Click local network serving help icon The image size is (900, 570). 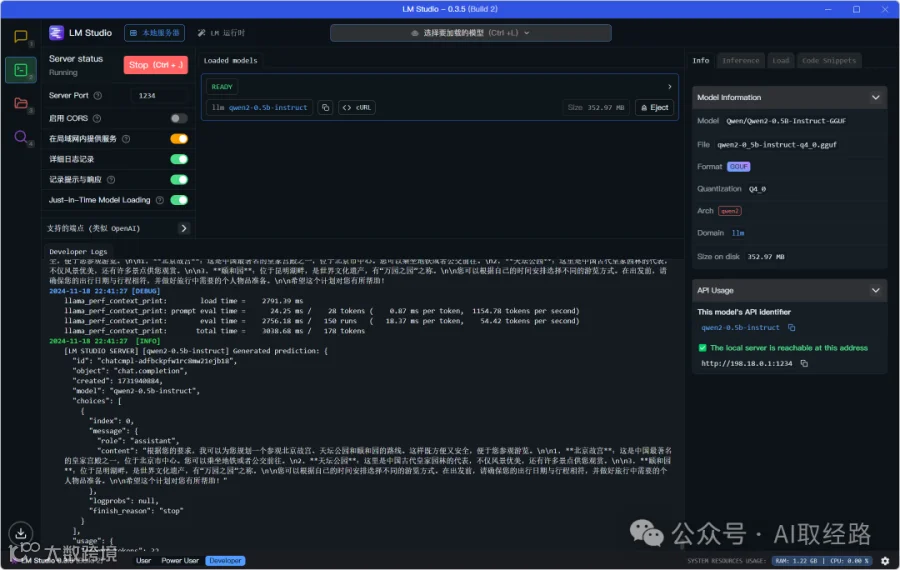126,139
